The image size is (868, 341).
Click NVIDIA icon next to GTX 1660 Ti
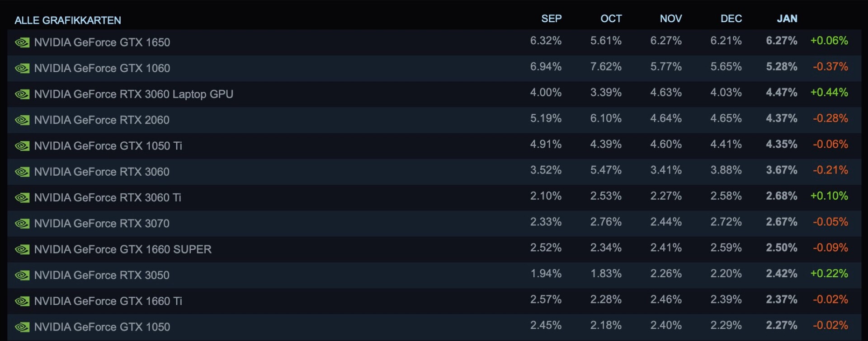22,301
